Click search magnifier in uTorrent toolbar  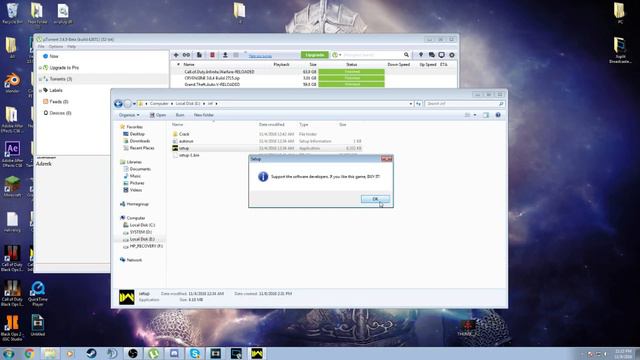click(x=406, y=55)
